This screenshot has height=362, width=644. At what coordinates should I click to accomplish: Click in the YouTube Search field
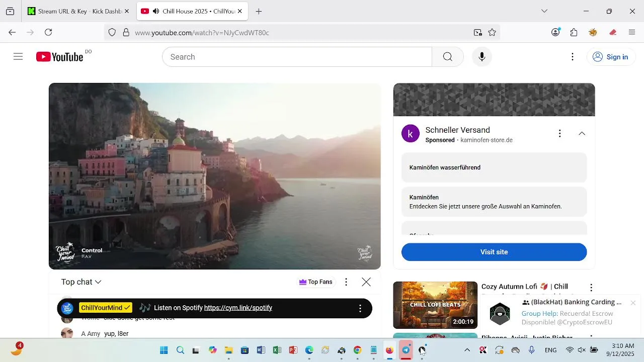click(297, 57)
